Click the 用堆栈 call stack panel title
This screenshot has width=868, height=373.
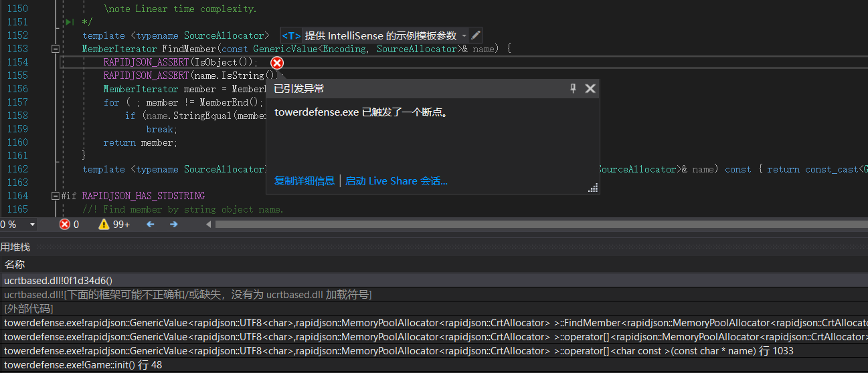point(15,247)
